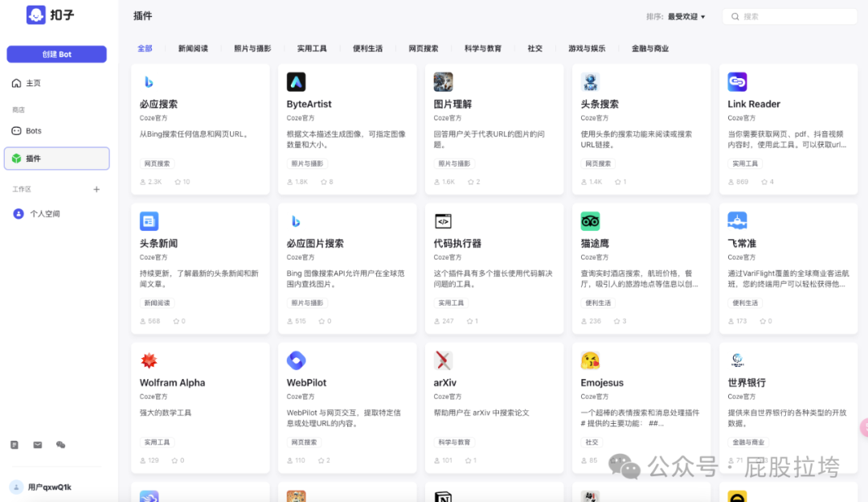Image resolution: width=868 pixels, height=502 pixels.
Task: Click the 强大的数学工具 description
Action: 166,413
